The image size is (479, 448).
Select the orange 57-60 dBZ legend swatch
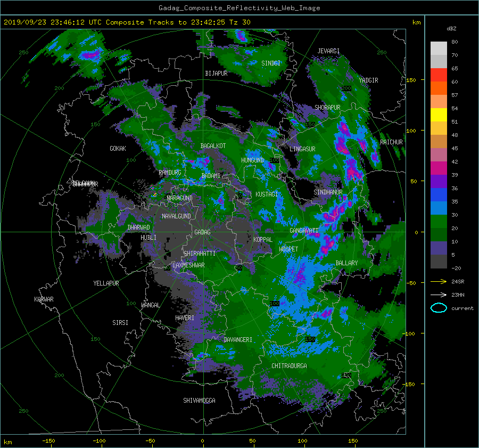[x=439, y=88]
